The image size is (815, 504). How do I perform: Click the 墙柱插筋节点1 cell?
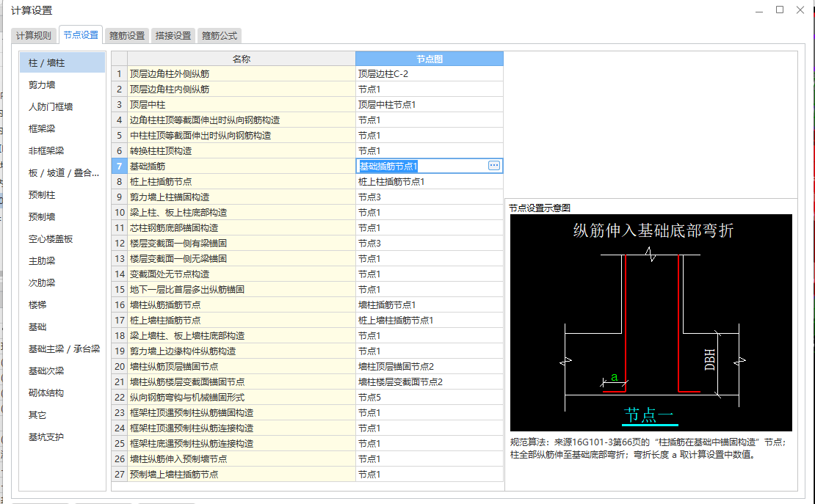[430, 305]
